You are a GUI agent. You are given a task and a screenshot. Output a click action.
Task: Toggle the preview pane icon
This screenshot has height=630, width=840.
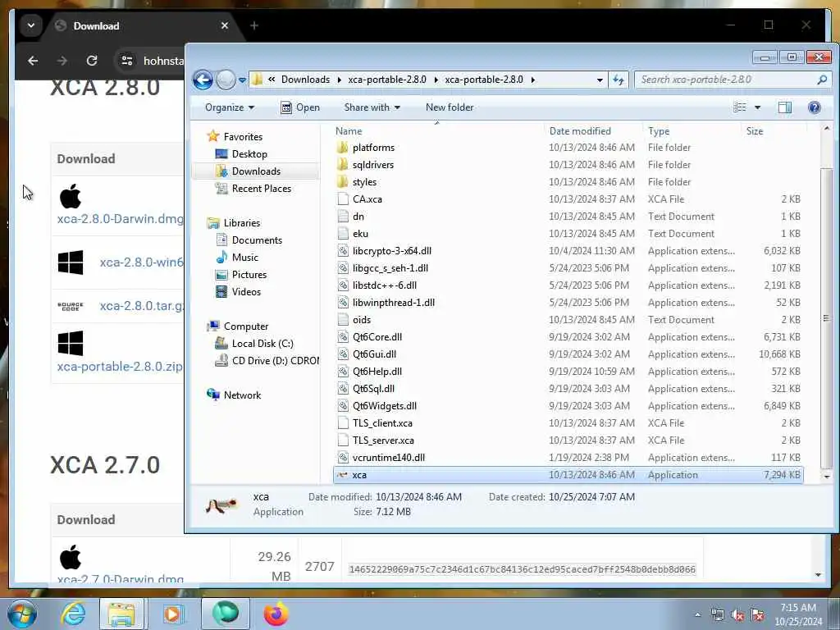tap(785, 107)
